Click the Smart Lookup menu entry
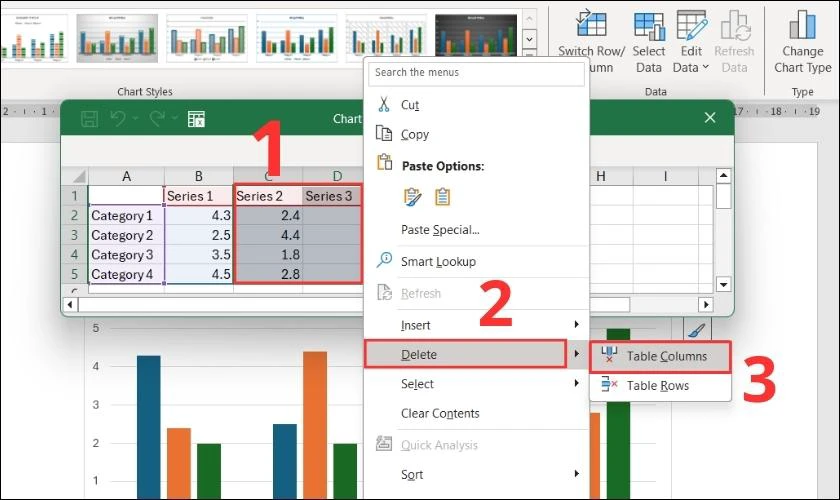840x500 pixels. tap(438, 262)
